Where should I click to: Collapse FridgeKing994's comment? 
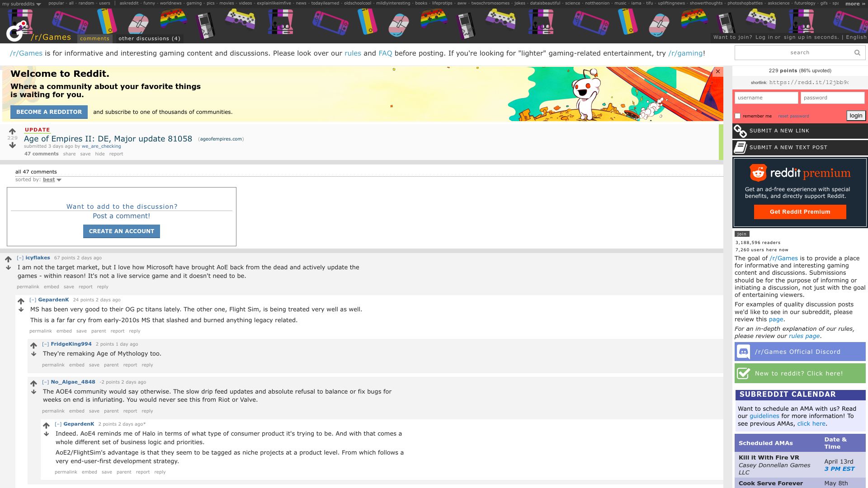pos(45,344)
